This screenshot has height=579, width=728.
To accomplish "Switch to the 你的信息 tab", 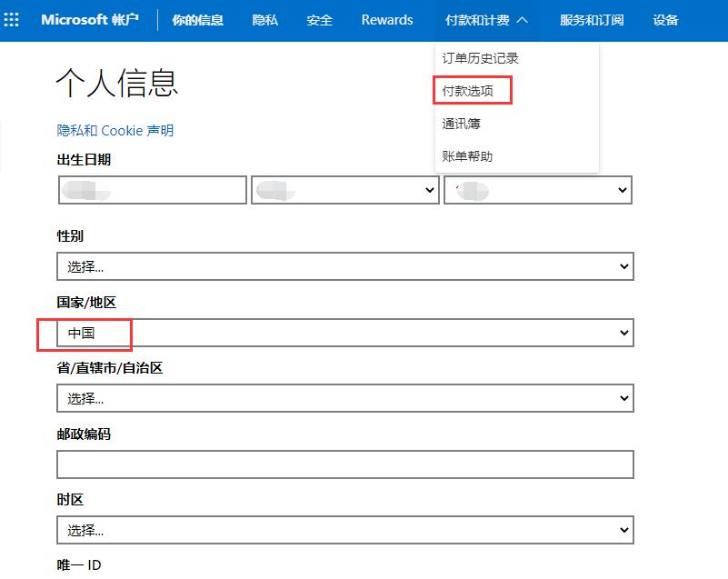I will click(x=198, y=19).
